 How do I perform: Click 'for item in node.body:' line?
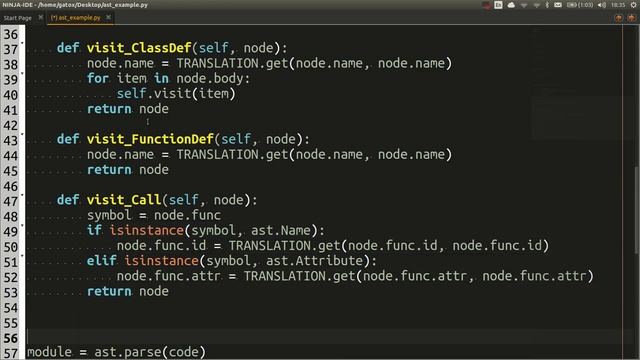pos(168,78)
